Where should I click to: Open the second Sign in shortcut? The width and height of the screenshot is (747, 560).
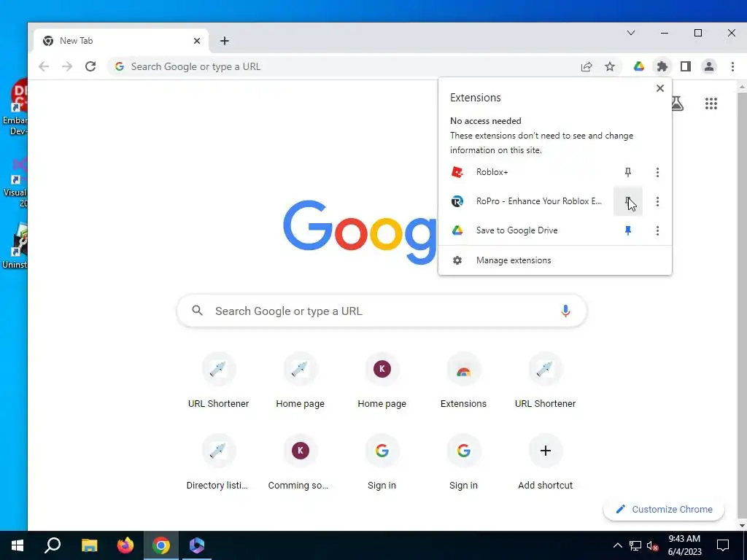click(x=463, y=463)
